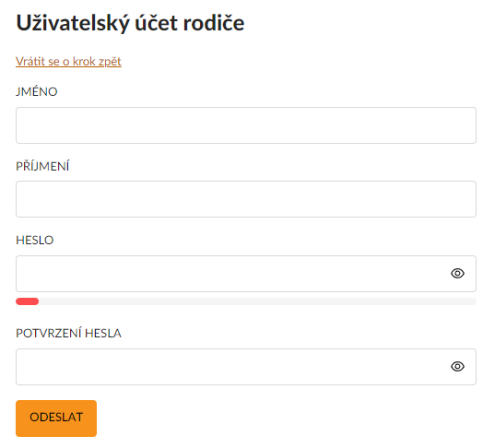Click the HESLO field label
Screen dimensions: 483x448
pos(34,240)
